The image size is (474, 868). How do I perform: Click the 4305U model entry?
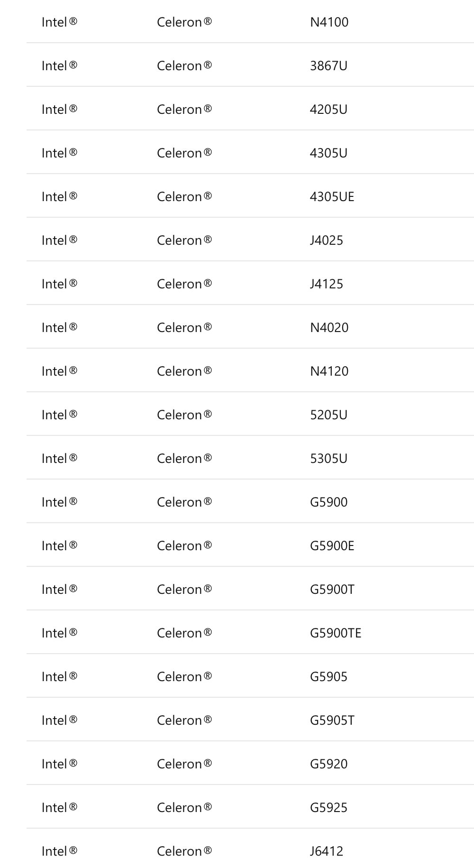coord(328,153)
